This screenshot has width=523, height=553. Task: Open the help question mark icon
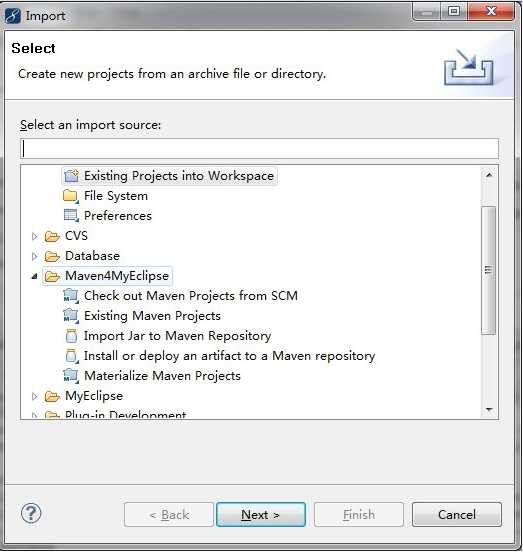31,514
